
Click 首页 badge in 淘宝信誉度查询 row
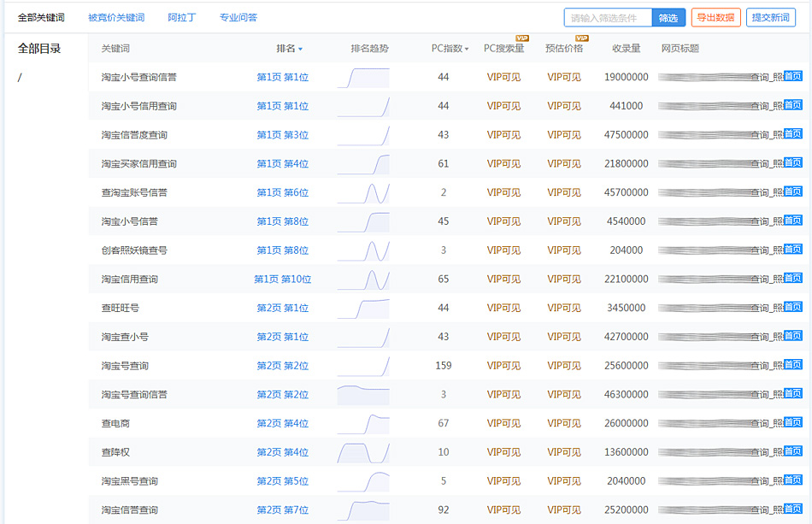(793, 133)
